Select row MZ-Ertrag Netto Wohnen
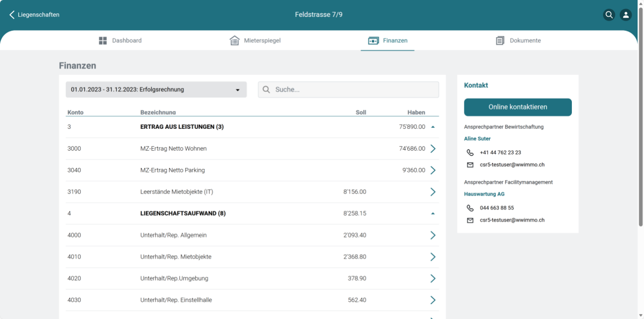 click(252, 149)
